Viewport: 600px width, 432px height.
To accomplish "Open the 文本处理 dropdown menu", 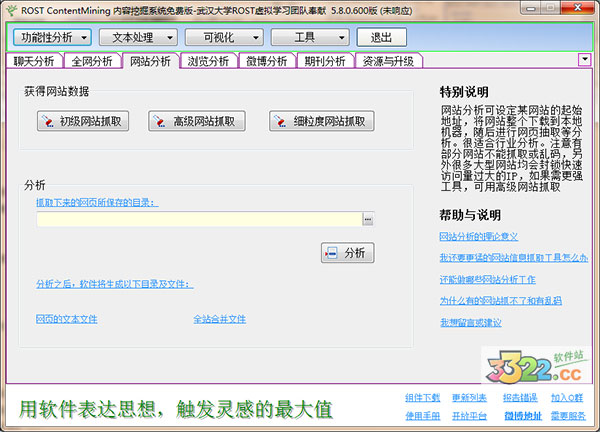I will point(138,37).
